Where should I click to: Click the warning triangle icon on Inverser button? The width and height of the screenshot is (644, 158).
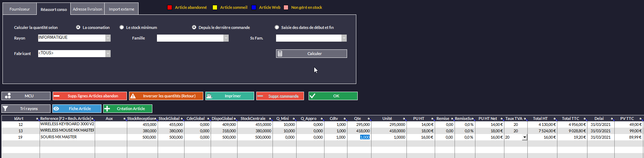[133, 96]
